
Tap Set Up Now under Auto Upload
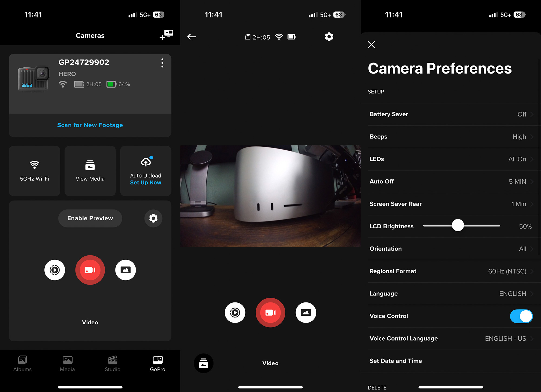[146, 183]
